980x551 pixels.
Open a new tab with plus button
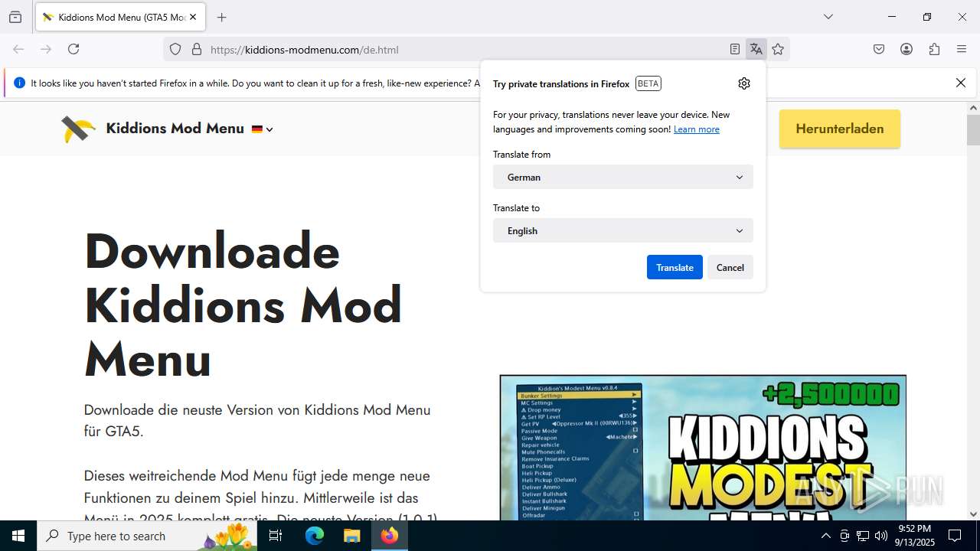[x=221, y=17]
